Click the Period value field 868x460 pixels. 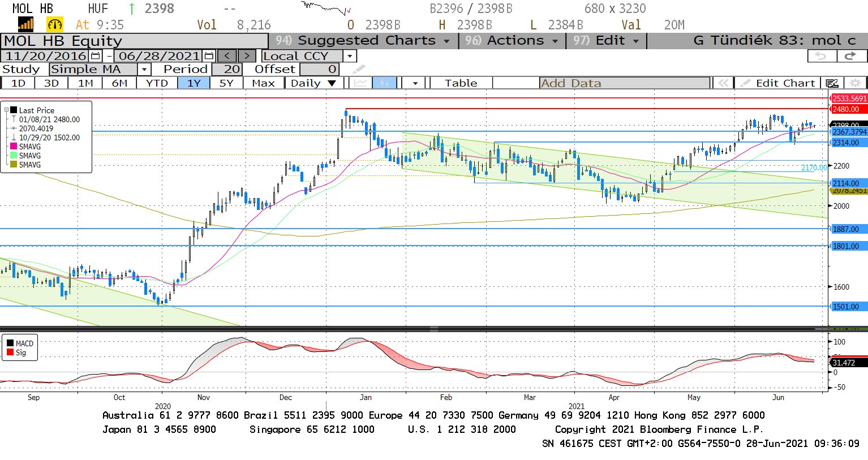point(227,69)
